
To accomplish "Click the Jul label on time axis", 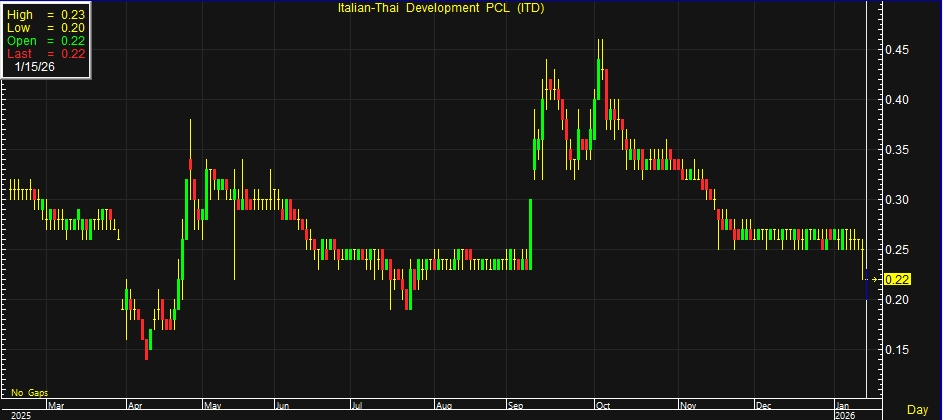I will (x=357, y=406).
